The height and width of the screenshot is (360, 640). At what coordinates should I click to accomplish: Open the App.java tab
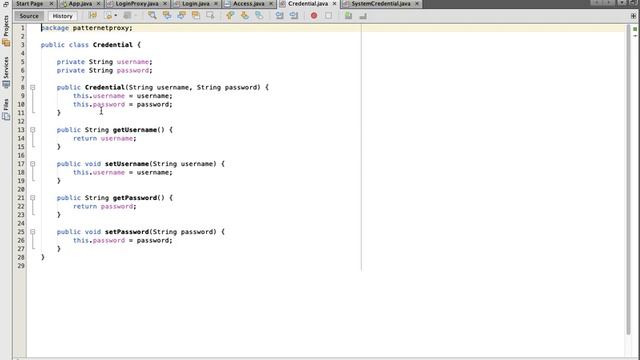tap(80, 3)
